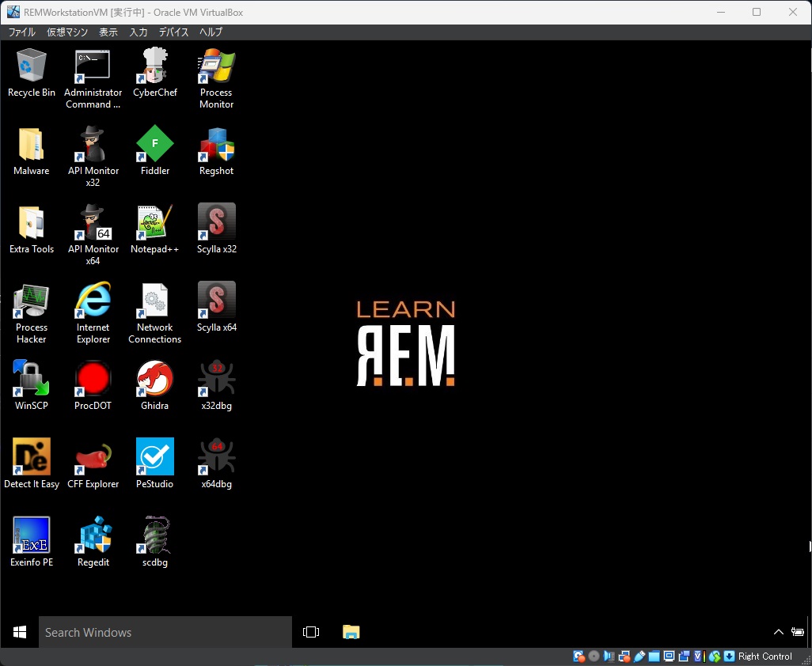Click the shared folders status icon

click(654, 657)
